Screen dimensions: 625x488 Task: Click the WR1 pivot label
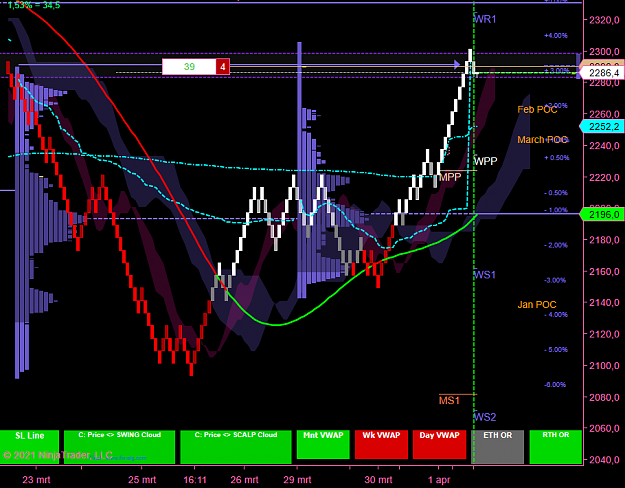pyautogui.click(x=485, y=19)
